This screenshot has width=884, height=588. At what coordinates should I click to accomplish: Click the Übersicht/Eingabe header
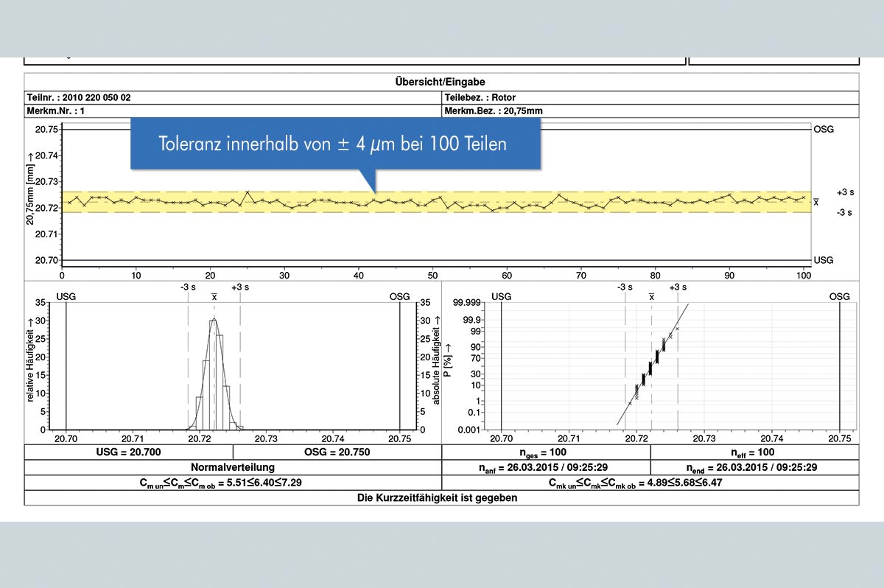(441, 82)
